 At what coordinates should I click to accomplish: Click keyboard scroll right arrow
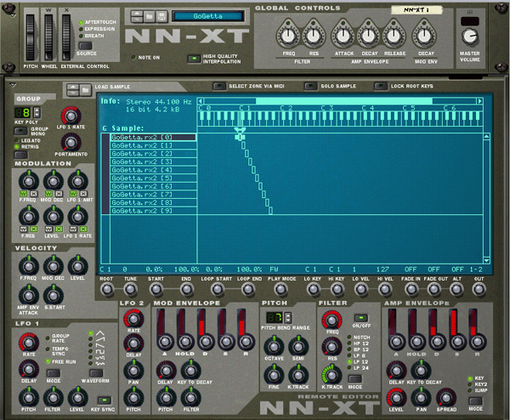[x=479, y=101]
